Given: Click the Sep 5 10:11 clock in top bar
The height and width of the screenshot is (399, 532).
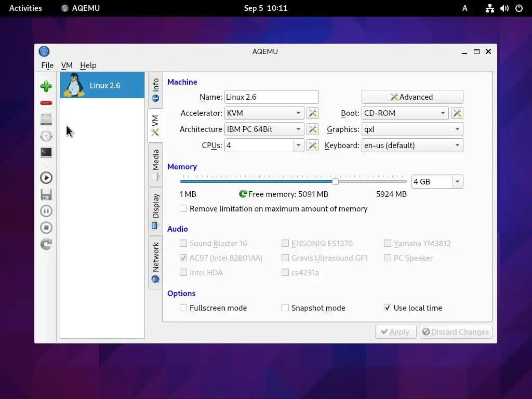Looking at the screenshot, I should tap(265, 8).
